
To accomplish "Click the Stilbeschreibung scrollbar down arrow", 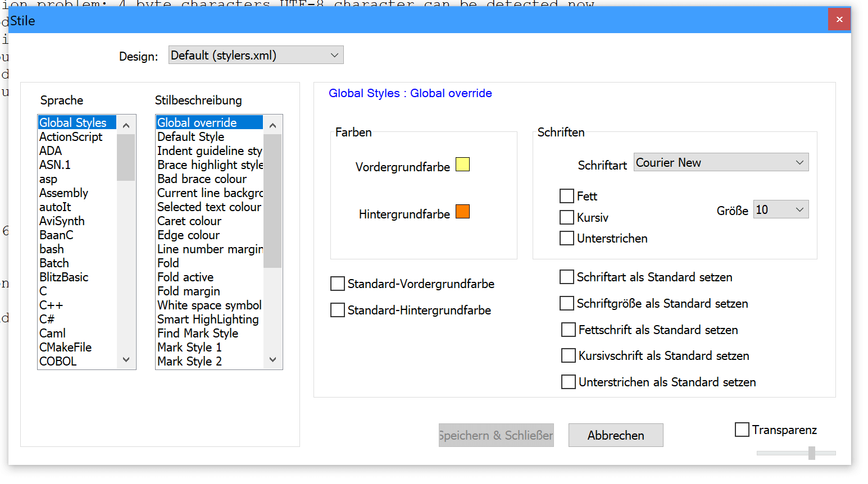I will 272,359.
